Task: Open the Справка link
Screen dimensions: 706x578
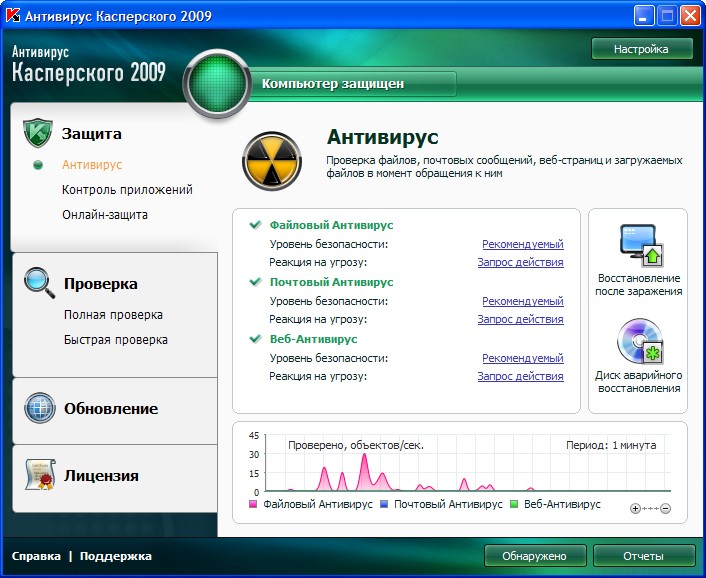Action: 36,556
